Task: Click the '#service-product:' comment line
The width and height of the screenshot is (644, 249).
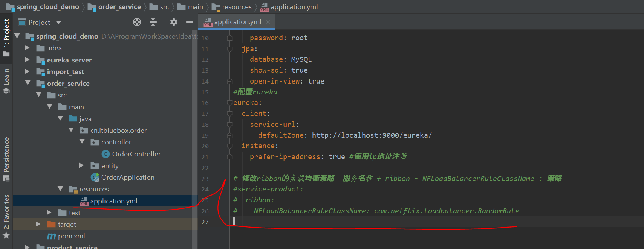Action: click(x=268, y=189)
